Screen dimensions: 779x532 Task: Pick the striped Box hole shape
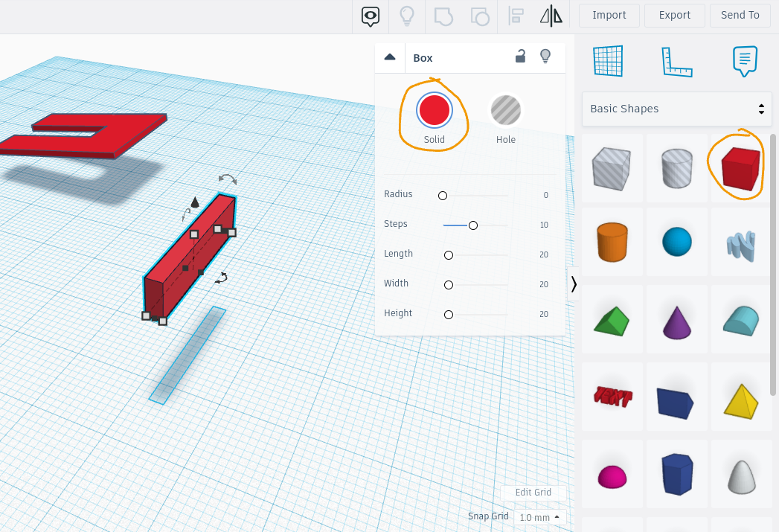(x=612, y=168)
